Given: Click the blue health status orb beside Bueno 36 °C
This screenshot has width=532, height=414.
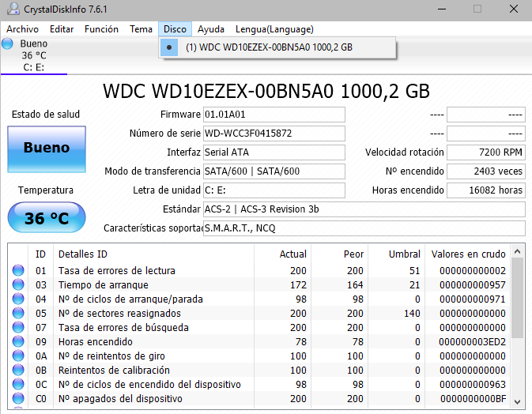Looking at the screenshot, I should point(7,43).
